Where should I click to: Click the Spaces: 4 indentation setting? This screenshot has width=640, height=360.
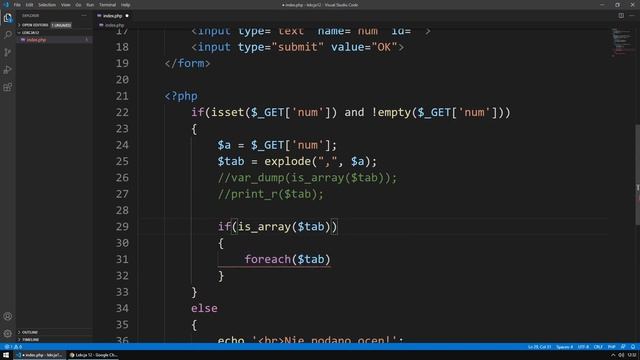pos(564,347)
